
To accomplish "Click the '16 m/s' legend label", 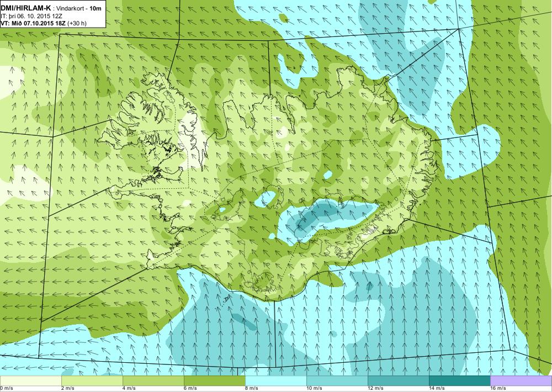I will [498, 389].
